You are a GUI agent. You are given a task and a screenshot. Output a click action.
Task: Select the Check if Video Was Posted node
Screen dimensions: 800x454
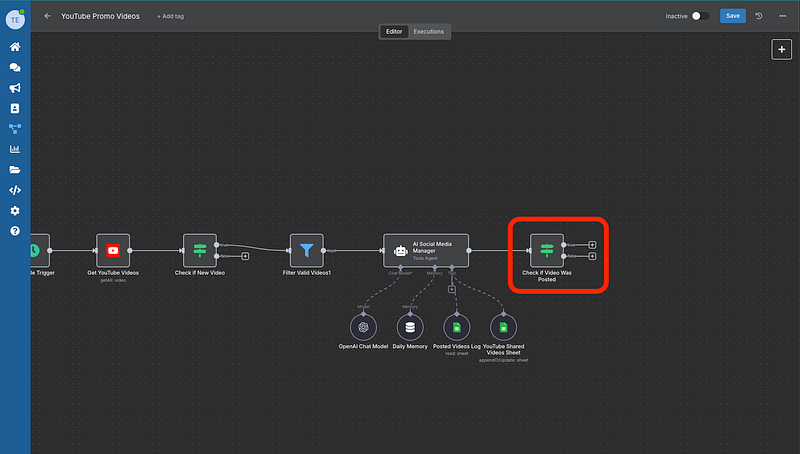coord(546,251)
